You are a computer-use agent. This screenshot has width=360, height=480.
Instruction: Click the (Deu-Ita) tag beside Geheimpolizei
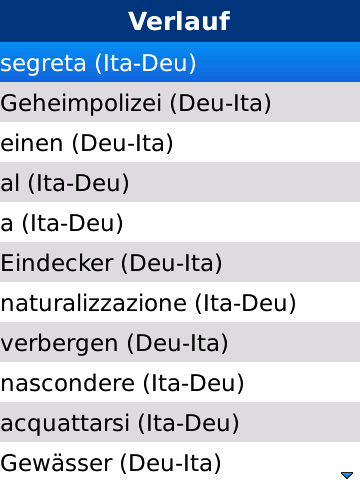coord(220,103)
